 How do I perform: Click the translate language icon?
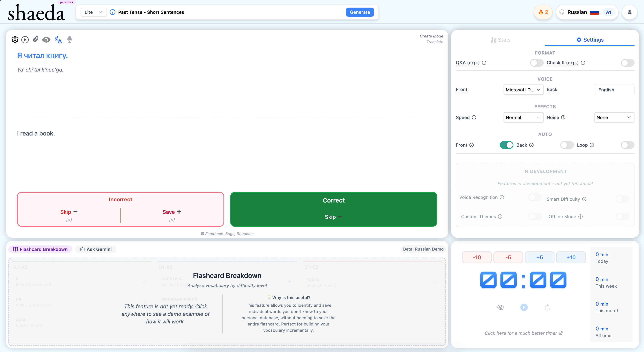[58, 39]
